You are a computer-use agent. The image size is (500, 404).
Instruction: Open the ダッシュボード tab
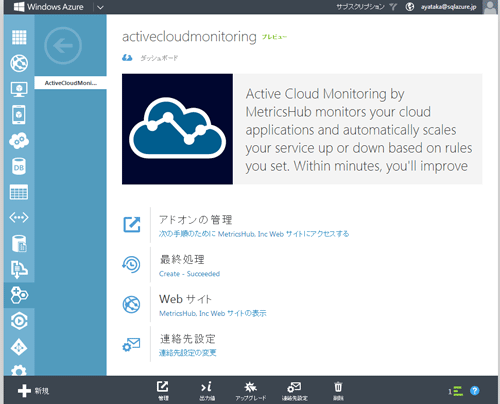(x=159, y=58)
